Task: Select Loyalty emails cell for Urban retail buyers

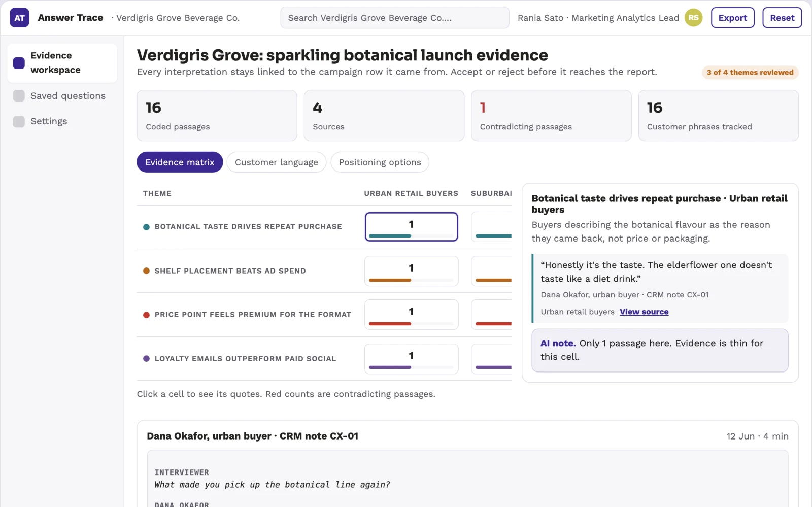Action: coord(412,359)
